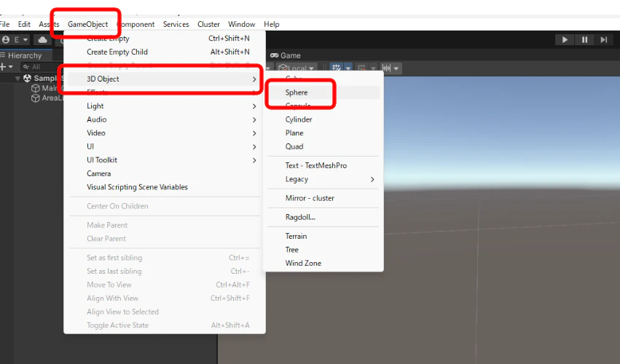This screenshot has height=364, width=620.
Task: Create a Cylinder from 3D Object submenu
Action: (x=323, y=119)
